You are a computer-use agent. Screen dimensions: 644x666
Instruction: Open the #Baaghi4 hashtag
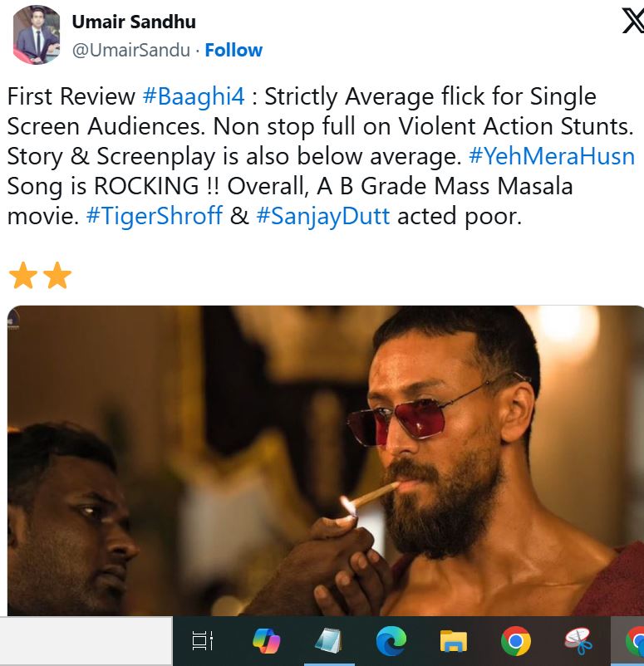click(194, 96)
